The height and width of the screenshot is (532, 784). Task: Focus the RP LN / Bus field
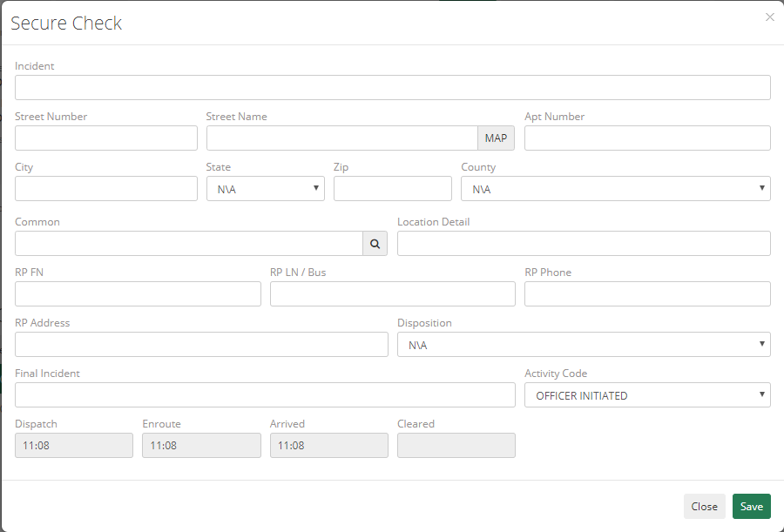(x=393, y=293)
